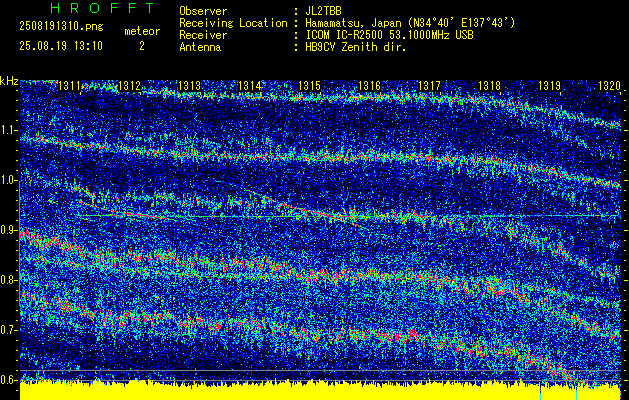This screenshot has height=400, width=629.
Task: Click the 1.0 kHz axis label
Action: tap(9, 180)
